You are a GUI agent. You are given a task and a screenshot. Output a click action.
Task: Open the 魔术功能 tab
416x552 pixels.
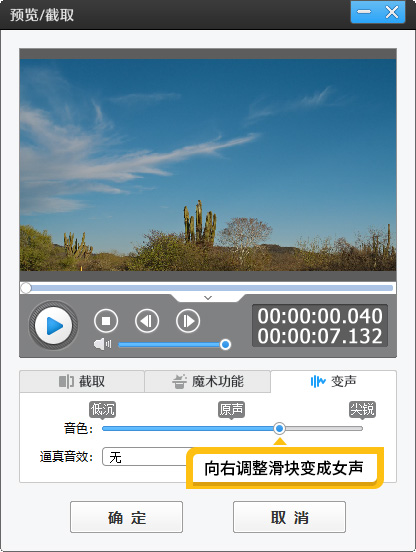(208, 381)
